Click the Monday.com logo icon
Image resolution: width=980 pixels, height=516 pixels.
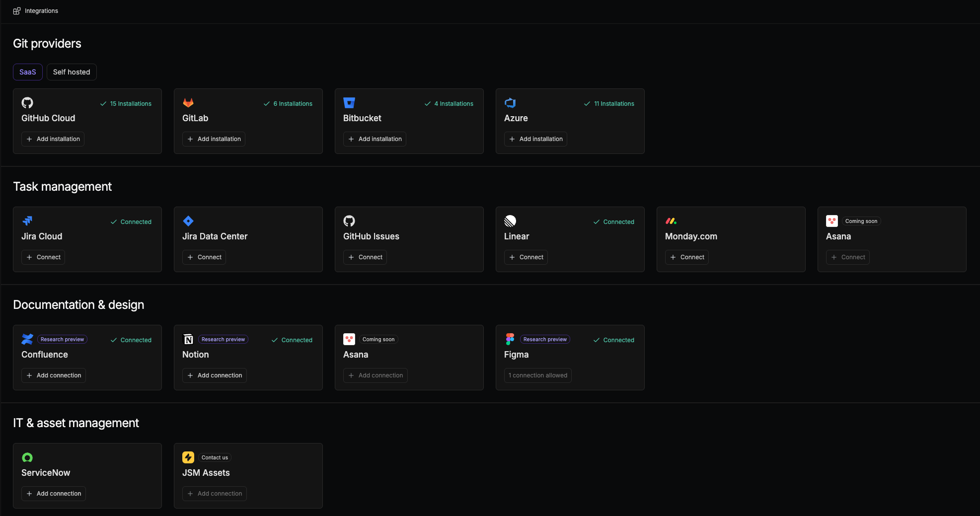671,221
